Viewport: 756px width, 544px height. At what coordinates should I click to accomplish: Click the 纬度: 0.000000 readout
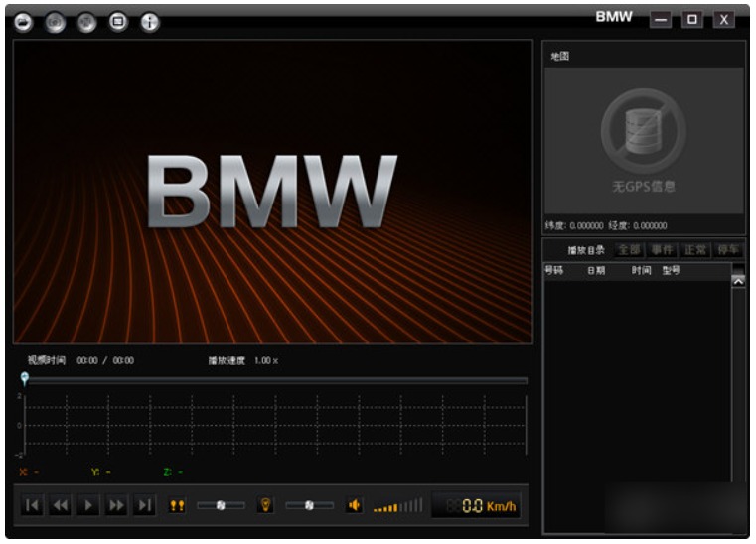coord(574,225)
